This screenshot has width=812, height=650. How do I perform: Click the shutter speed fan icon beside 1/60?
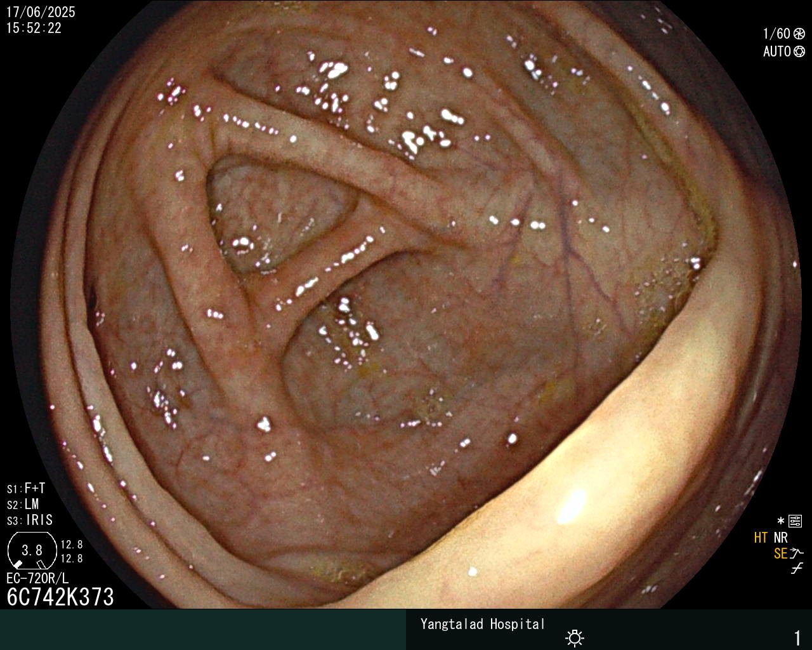pyautogui.click(x=799, y=34)
